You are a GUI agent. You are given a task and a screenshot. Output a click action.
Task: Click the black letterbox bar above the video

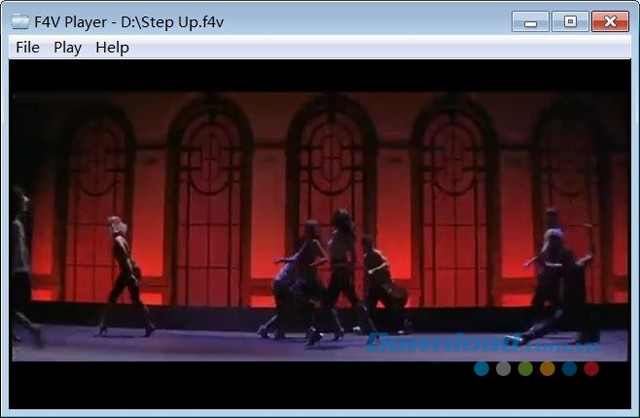[x=320, y=75]
